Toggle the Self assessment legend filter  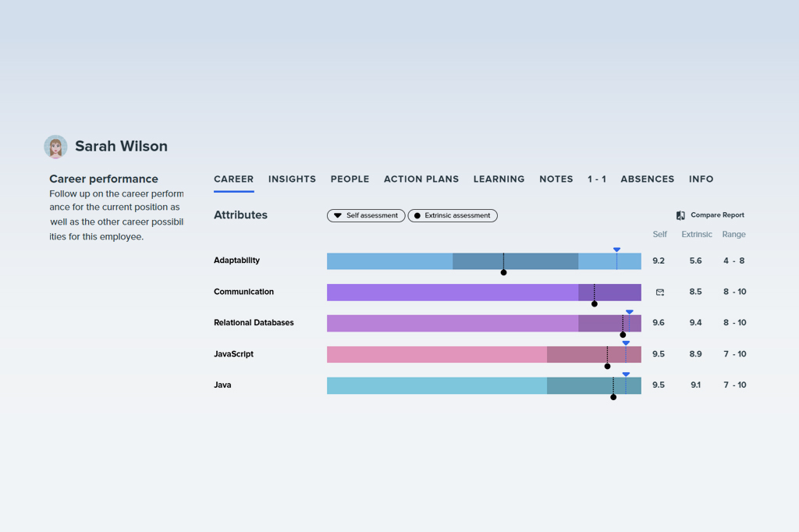tap(366, 215)
